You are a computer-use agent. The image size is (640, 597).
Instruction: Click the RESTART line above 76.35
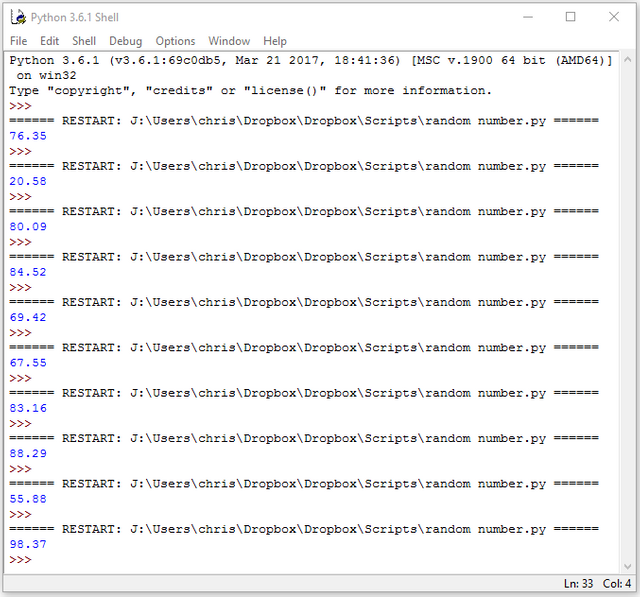[304, 121]
